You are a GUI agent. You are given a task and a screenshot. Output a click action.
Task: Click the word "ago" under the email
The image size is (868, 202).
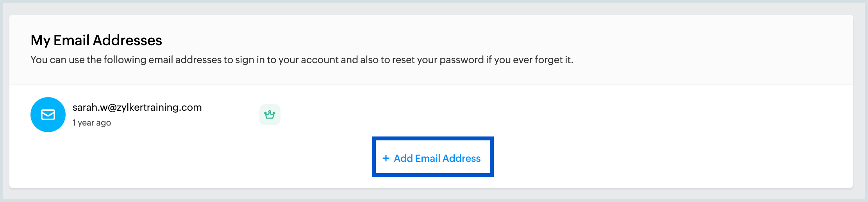click(x=104, y=123)
